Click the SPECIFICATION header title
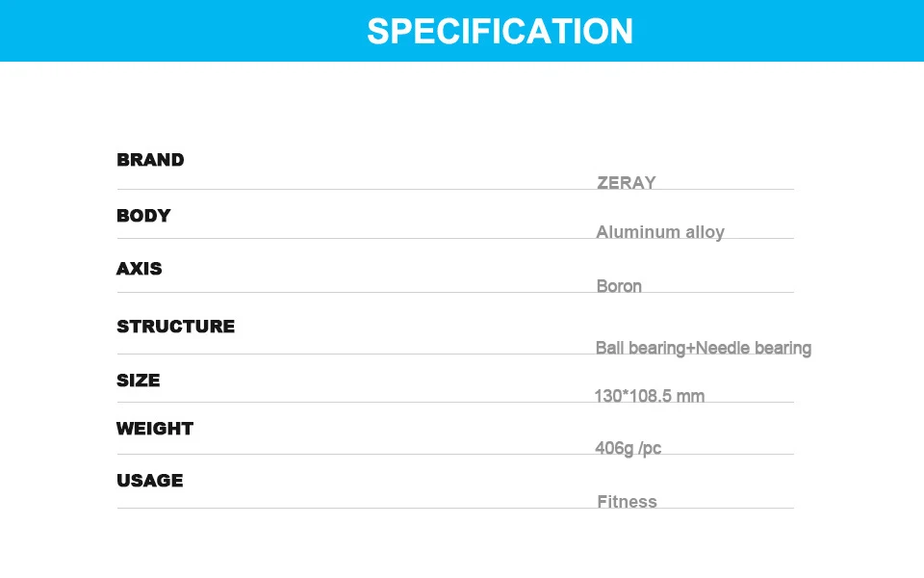Image resolution: width=924 pixels, height=578 pixels. click(x=500, y=31)
